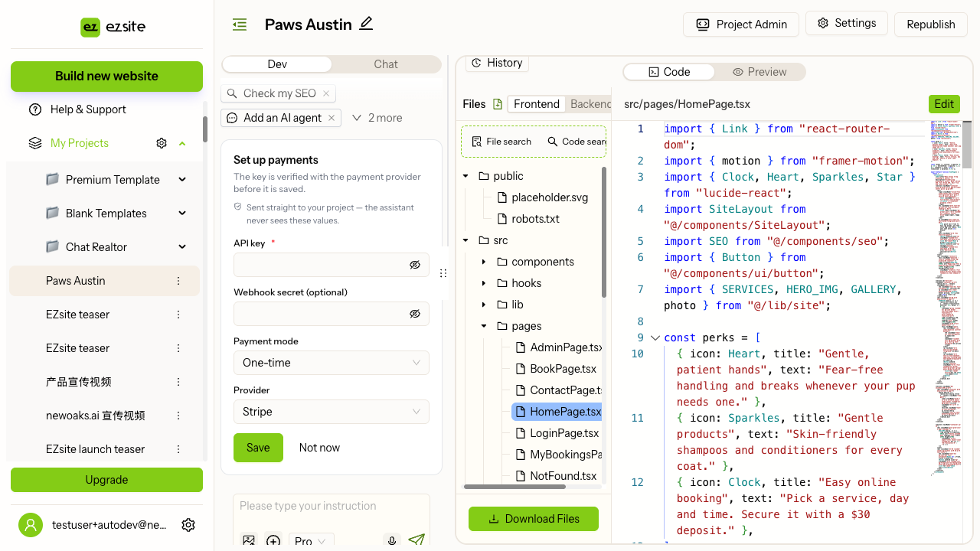Screen dimensions: 980x551
Task: Open account settings gear beside the email
Action: click(x=188, y=525)
